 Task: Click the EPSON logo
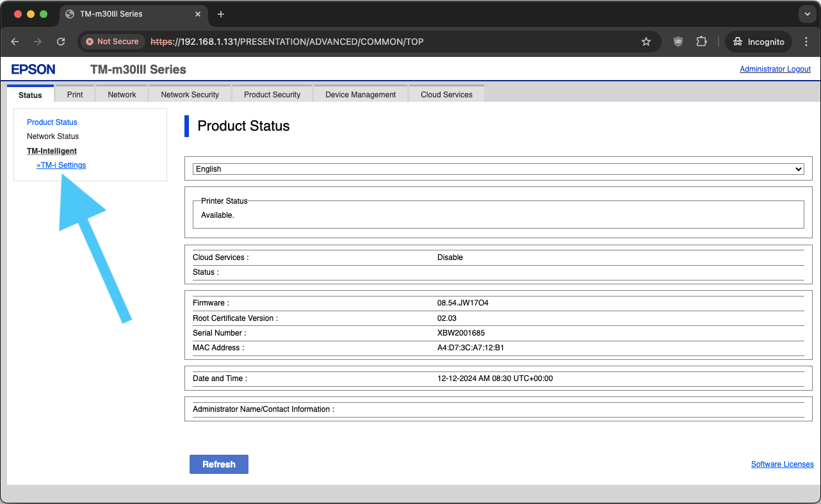[x=33, y=69]
